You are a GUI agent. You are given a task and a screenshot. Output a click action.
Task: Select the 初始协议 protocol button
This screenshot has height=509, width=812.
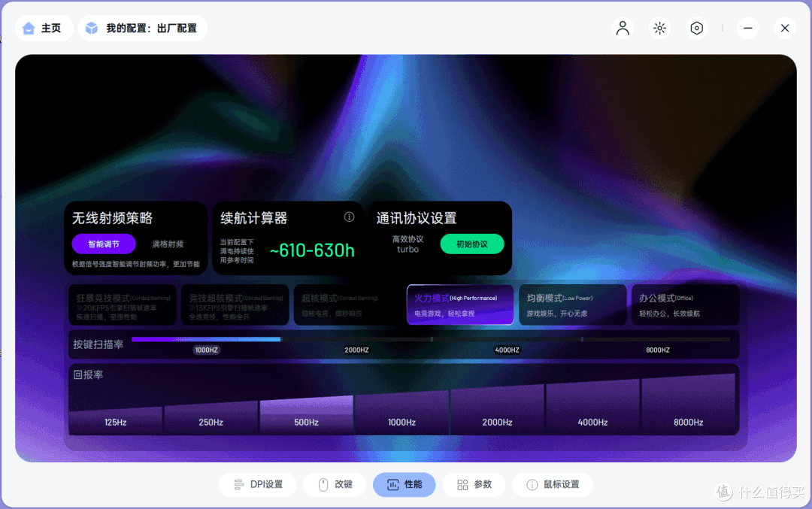[471, 244]
